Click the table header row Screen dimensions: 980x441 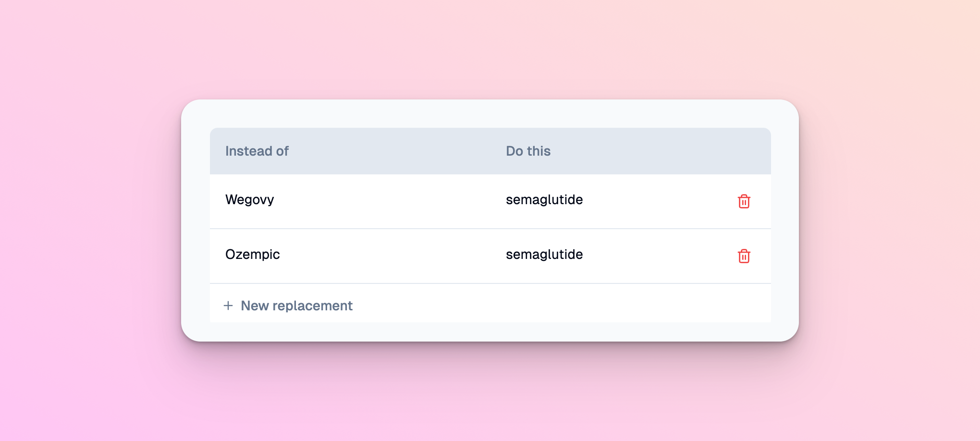[x=490, y=151]
